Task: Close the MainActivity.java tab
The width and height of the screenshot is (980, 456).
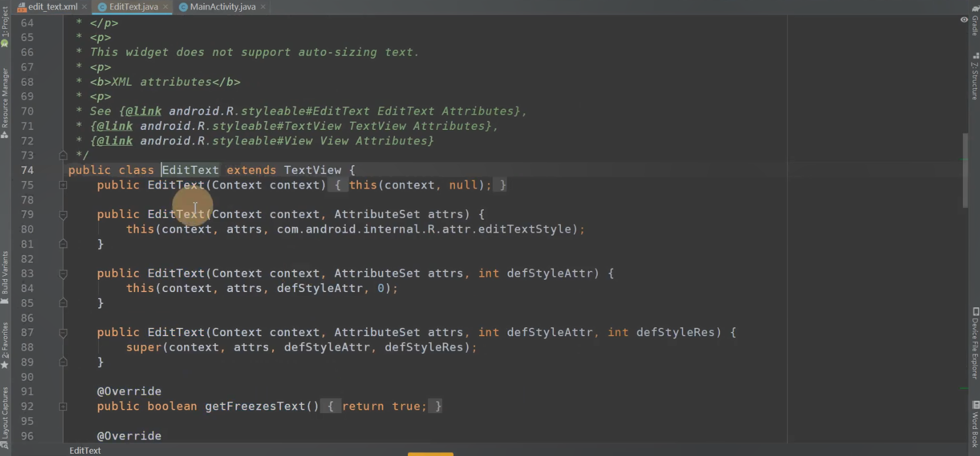Action: [263, 6]
